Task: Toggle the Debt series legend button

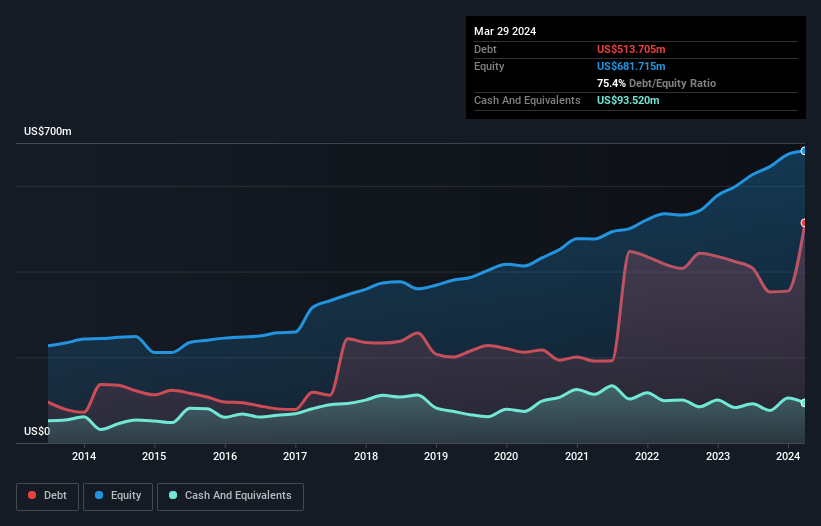Action: 48,496
